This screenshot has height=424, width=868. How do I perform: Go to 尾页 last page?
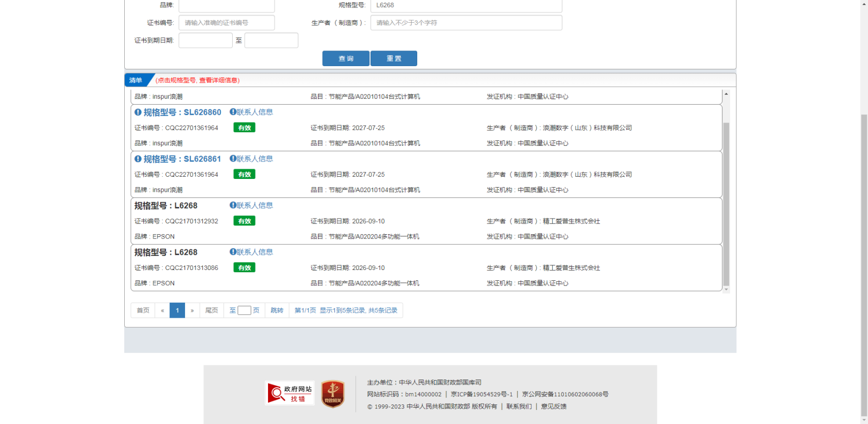212,310
